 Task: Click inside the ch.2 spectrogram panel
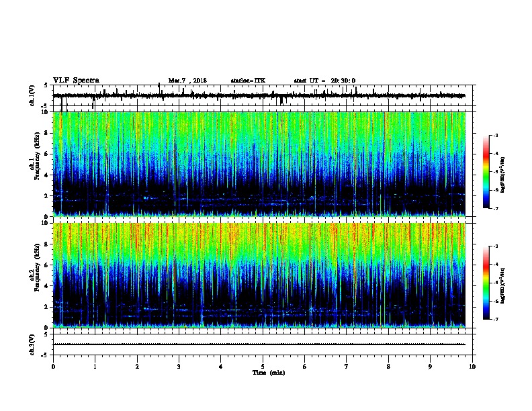point(259,275)
